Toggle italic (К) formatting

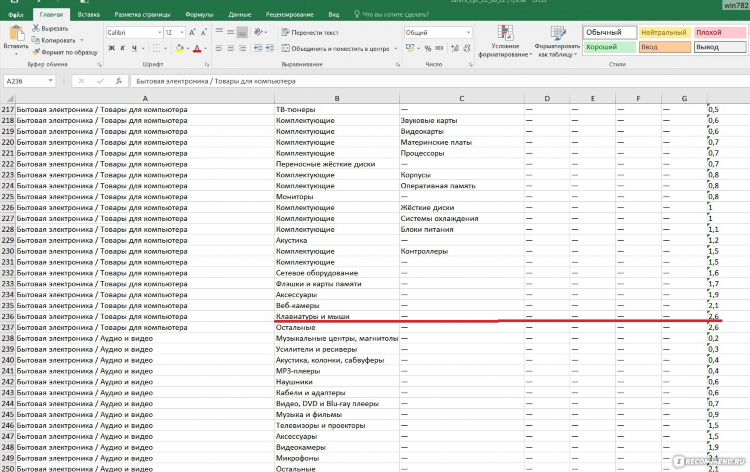123,48
